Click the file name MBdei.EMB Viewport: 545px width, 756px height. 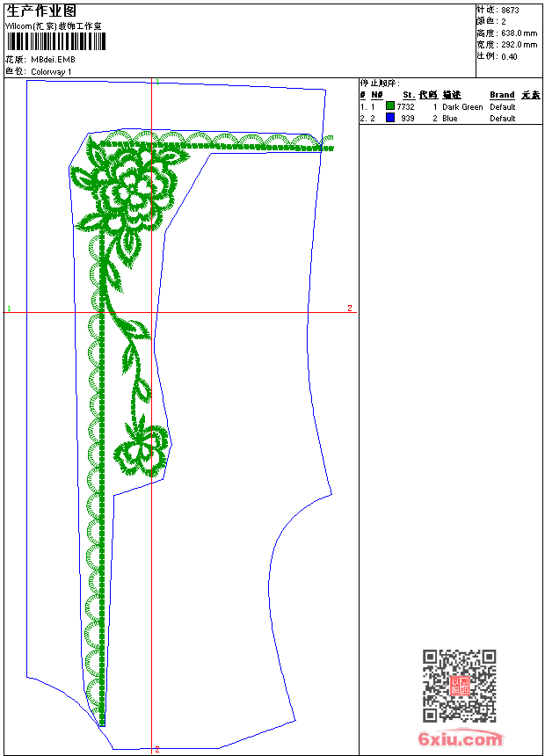(53, 60)
